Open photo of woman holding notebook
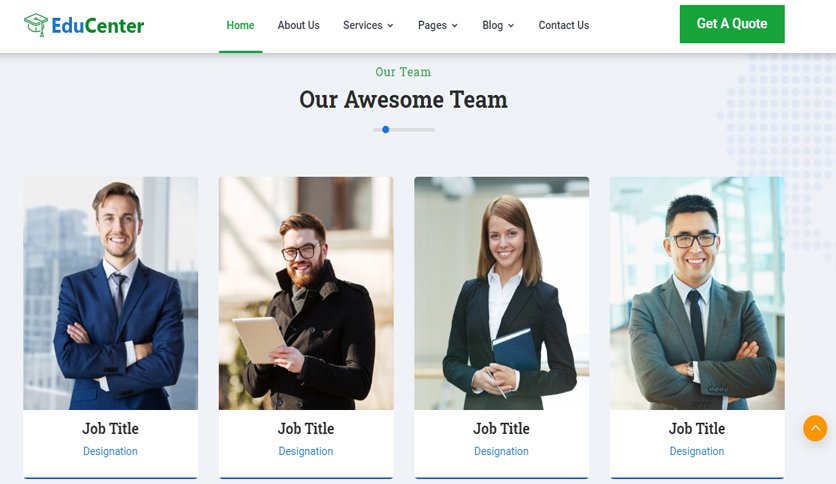 tap(502, 293)
